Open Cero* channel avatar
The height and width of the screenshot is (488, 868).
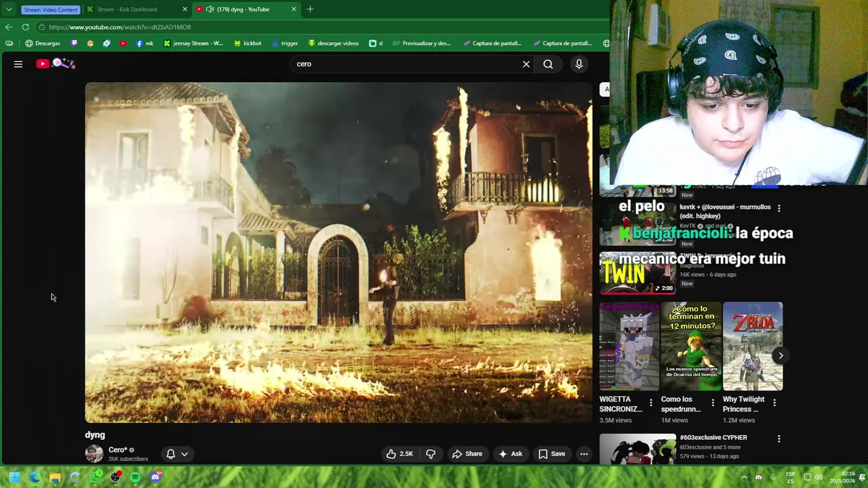pos(94,453)
